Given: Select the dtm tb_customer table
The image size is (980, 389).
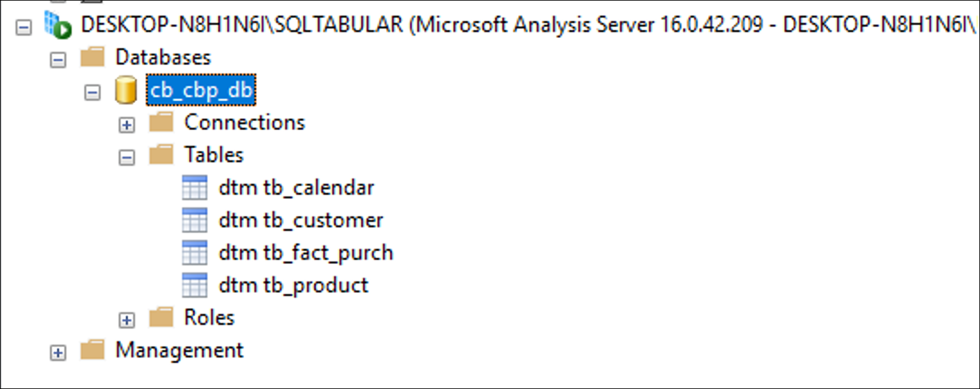Looking at the screenshot, I should click(301, 220).
